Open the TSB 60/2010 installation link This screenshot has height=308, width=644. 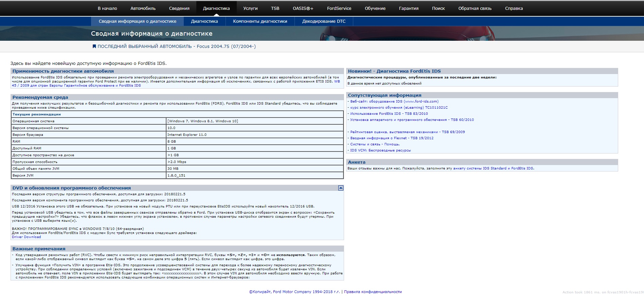tap(412, 120)
